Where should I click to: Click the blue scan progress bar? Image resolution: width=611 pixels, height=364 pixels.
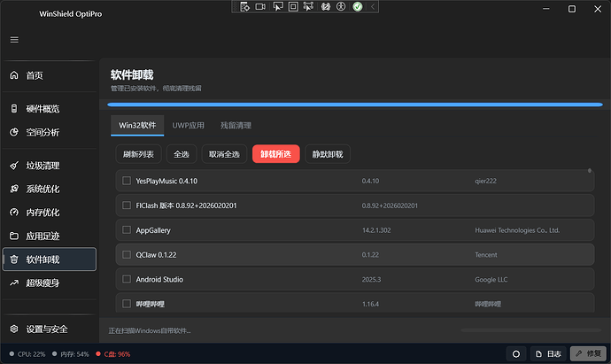point(355,105)
